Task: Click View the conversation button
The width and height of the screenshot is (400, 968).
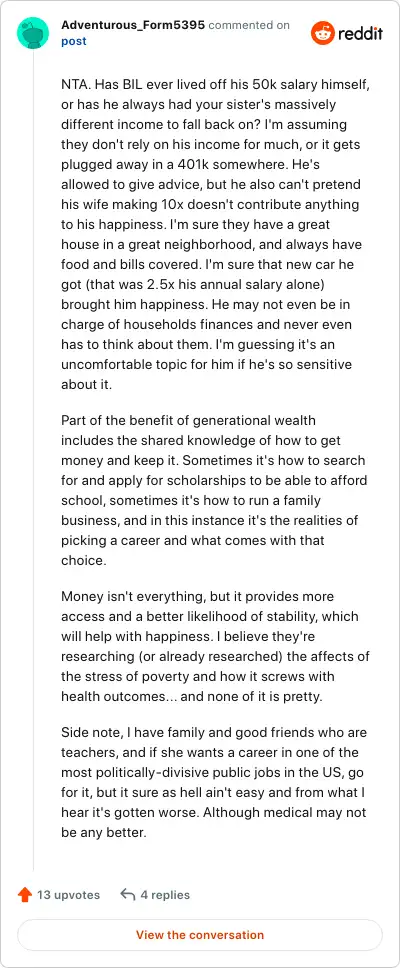Action: 200,935
